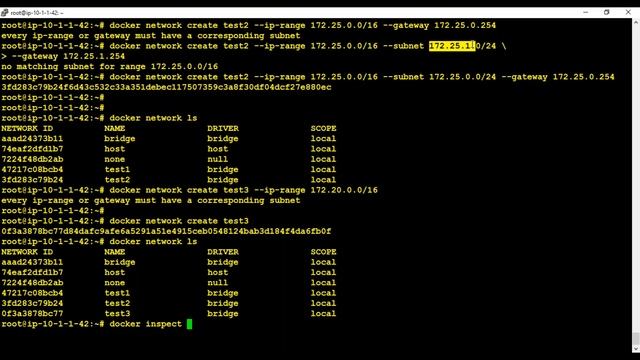Click the 'docker inspect' command at prompt
This screenshot has height=360, width=640.
click(x=145, y=324)
